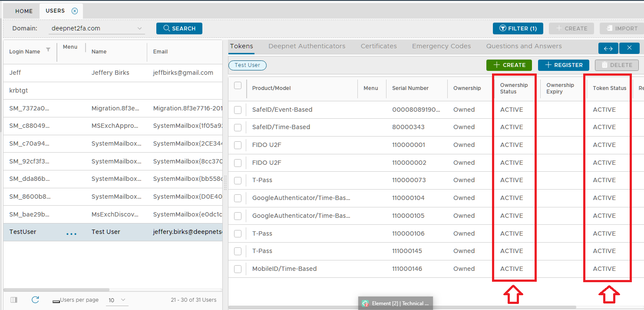This screenshot has width=644, height=310.
Task: Check the select-all tokens header checkbox
Action: point(238,85)
